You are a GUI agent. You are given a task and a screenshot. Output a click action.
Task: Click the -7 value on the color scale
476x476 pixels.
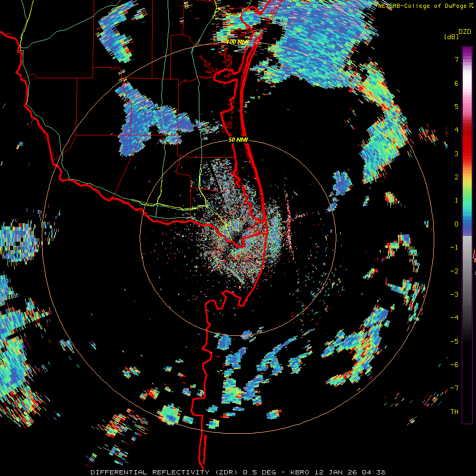click(x=454, y=388)
